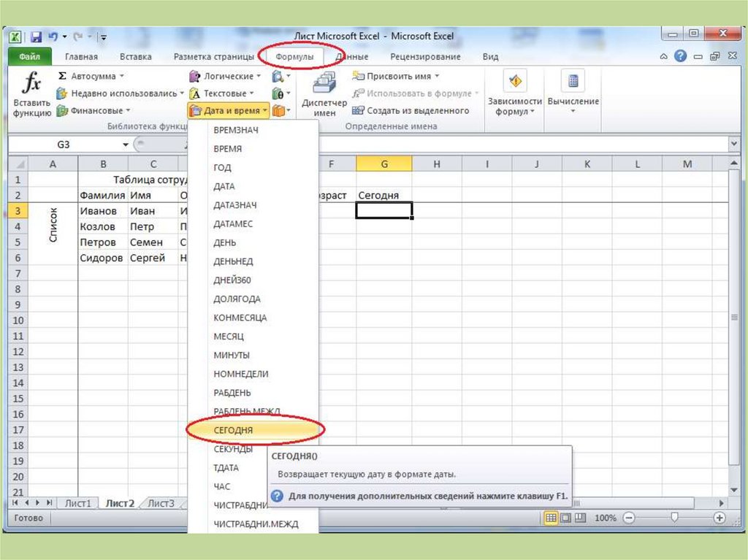
Task: Click the Undo icon in title bar
Action: click(53, 37)
